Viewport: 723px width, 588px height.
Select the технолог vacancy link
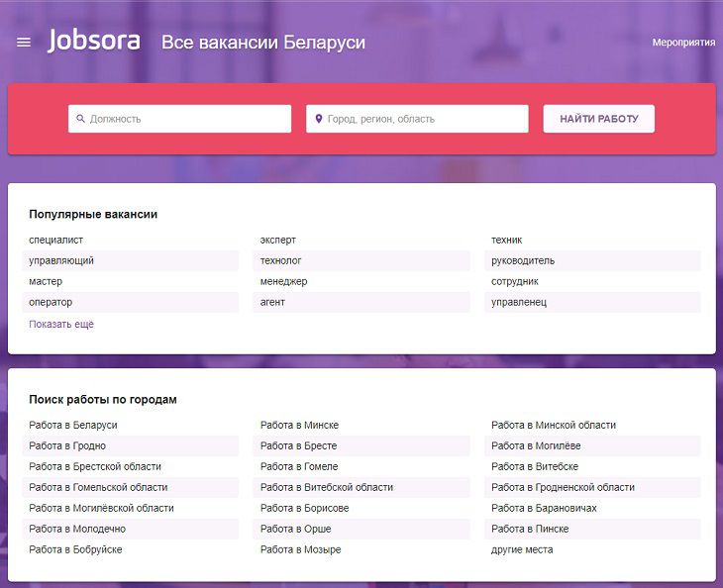point(281,260)
